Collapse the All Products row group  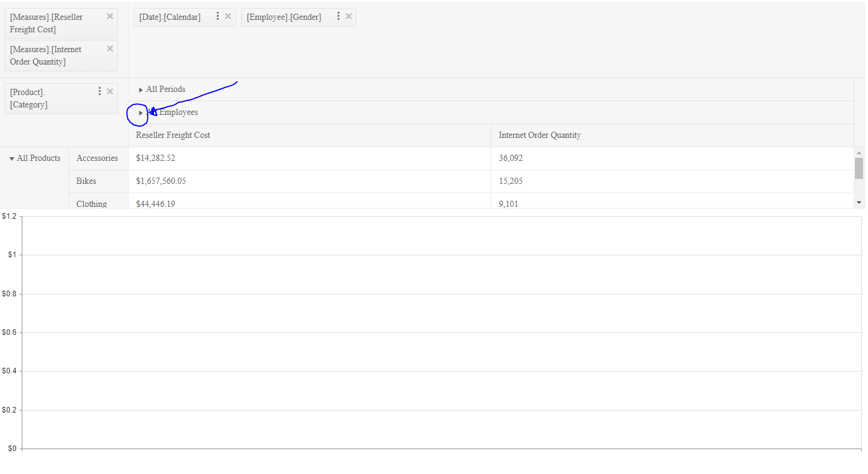coord(12,159)
